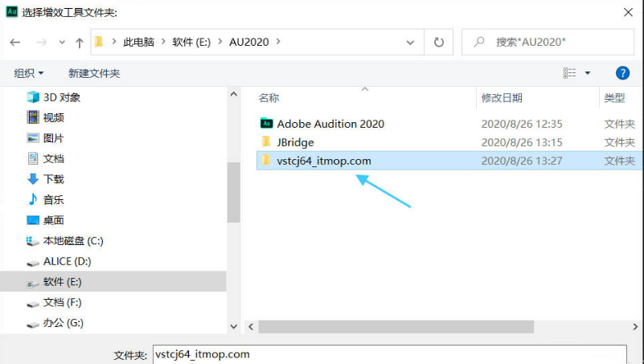Image resolution: width=644 pixels, height=364 pixels.
Task: Open the recent locations chevron
Action: (62, 43)
